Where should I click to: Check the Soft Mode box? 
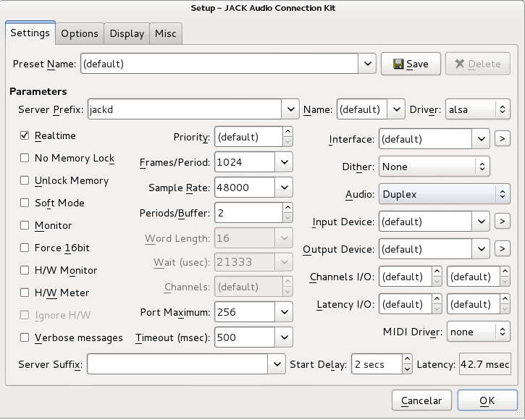(x=25, y=203)
